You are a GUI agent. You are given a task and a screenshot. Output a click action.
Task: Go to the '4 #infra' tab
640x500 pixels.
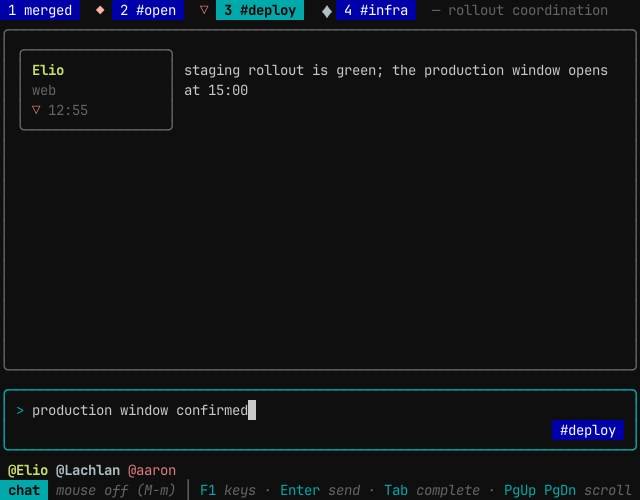[x=376, y=10]
